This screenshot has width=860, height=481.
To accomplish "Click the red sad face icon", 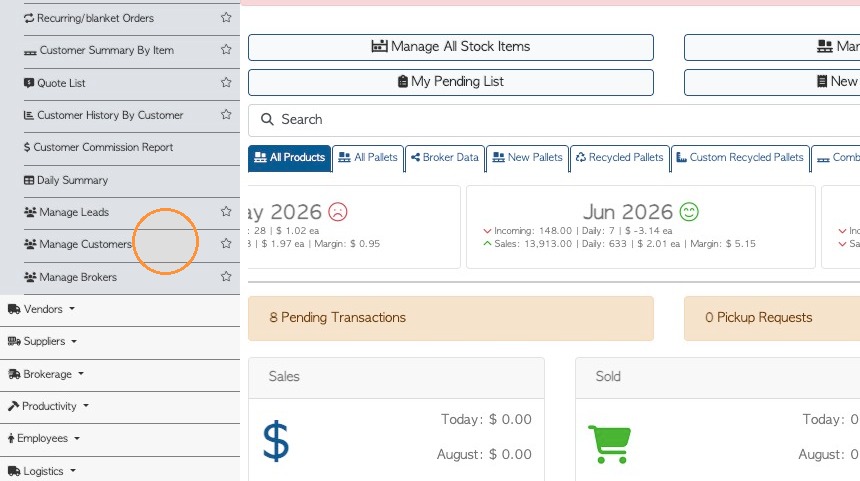I will 338,212.
